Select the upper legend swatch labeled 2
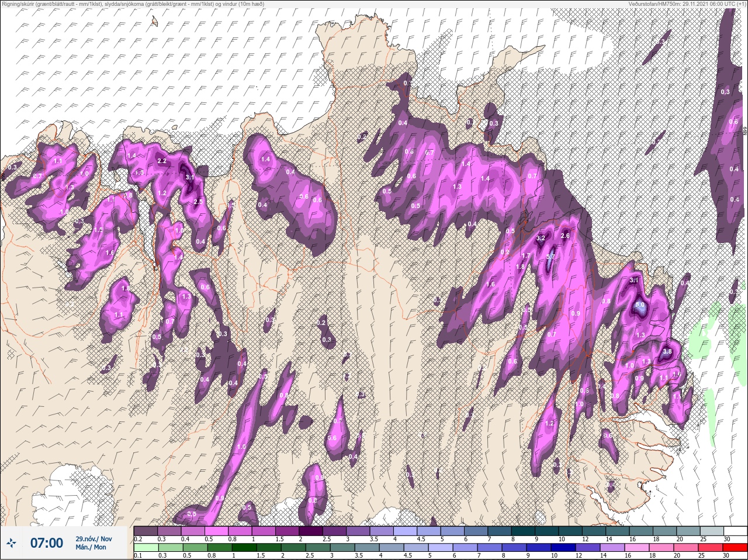Screen dimensions: 748x560 point(311,531)
